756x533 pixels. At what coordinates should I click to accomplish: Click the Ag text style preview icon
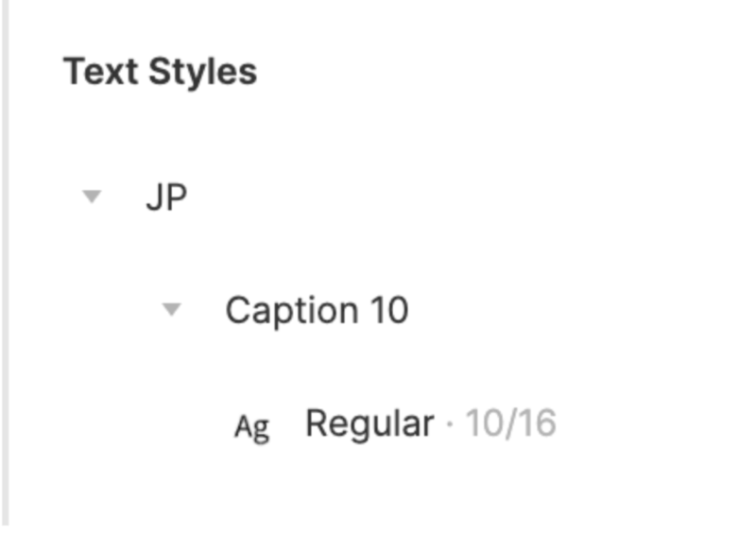pos(251,427)
